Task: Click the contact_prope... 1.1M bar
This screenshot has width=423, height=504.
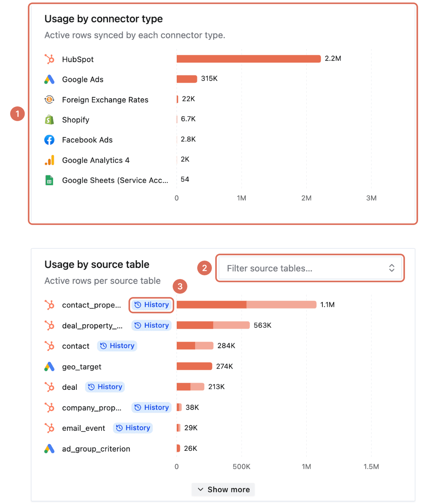Action: (247, 305)
